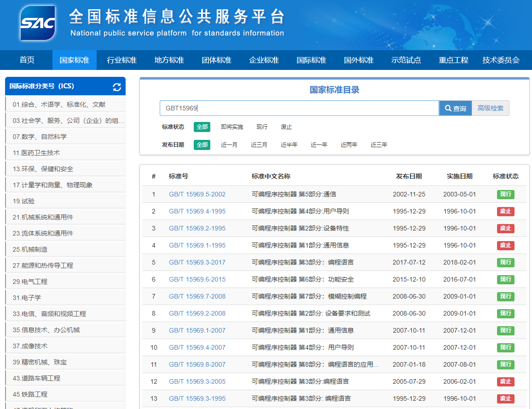Click the refresh icon in ICS panel
532x409 pixels.
pos(117,87)
